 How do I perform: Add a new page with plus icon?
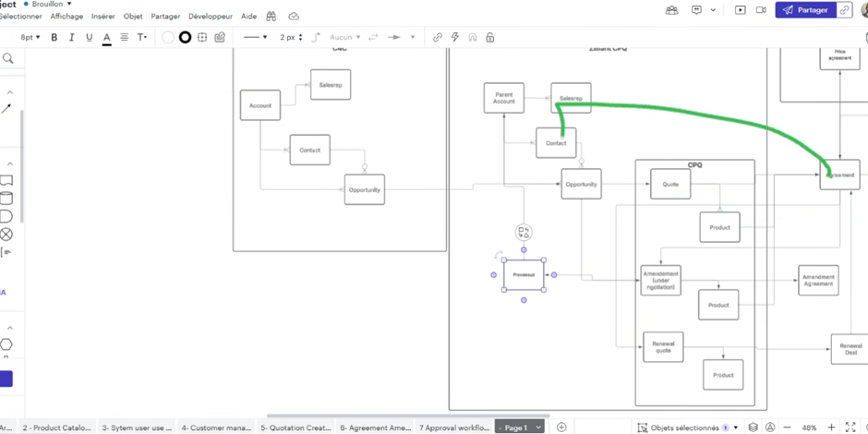561,428
